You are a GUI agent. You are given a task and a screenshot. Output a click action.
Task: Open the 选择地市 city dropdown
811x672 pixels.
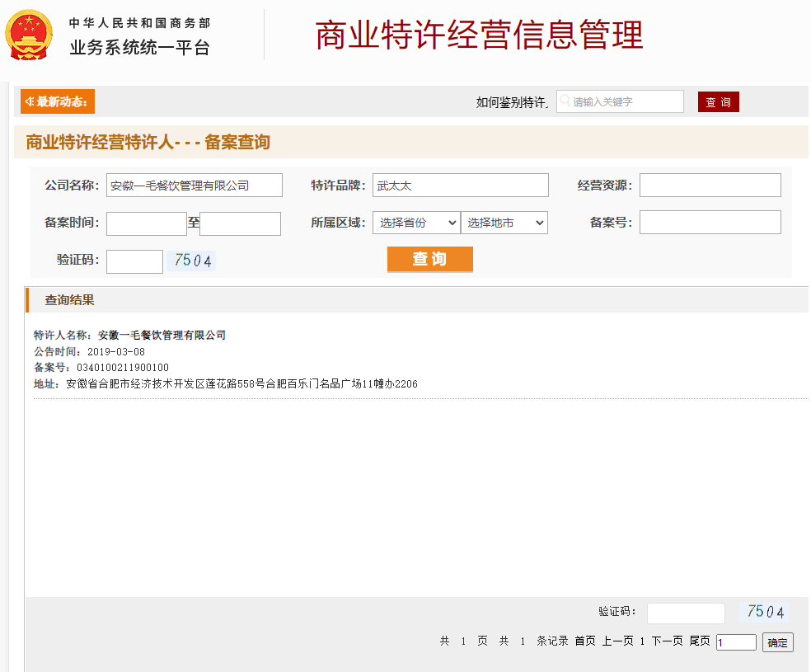tap(504, 223)
